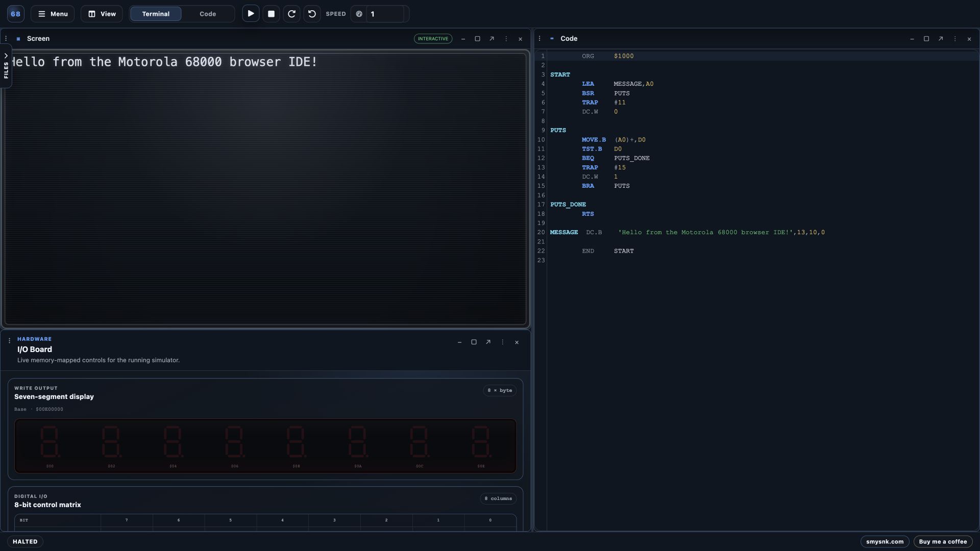Screen dimensions: 980x551
Task: Minimize the Screen panel
Action: [x=463, y=39]
